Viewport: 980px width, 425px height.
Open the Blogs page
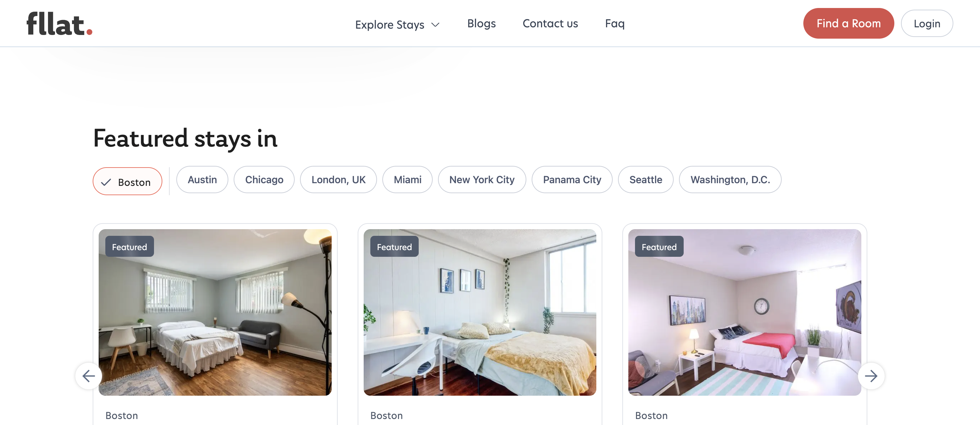click(x=481, y=24)
